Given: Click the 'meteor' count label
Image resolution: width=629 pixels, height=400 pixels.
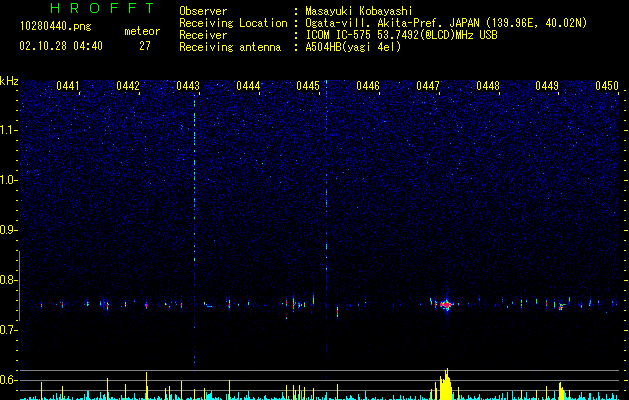Looking at the screenshot, I should [142, 31].
